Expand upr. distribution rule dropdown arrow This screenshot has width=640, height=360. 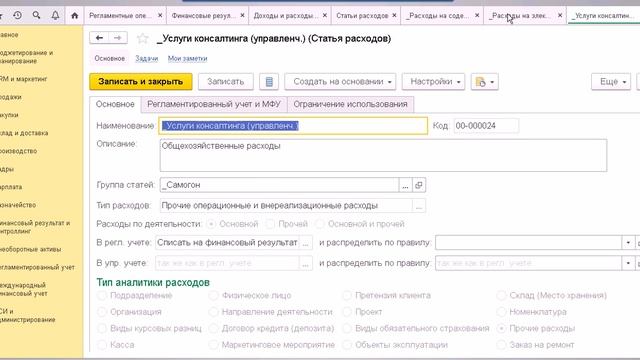(628, 263)
